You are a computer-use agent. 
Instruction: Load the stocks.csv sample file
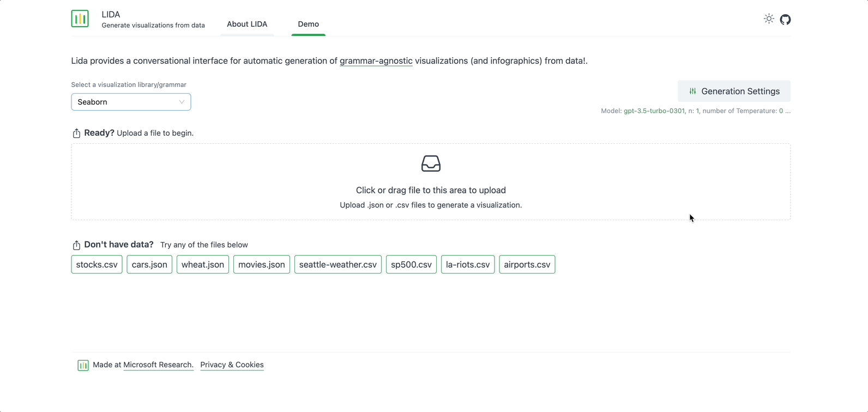97,264
